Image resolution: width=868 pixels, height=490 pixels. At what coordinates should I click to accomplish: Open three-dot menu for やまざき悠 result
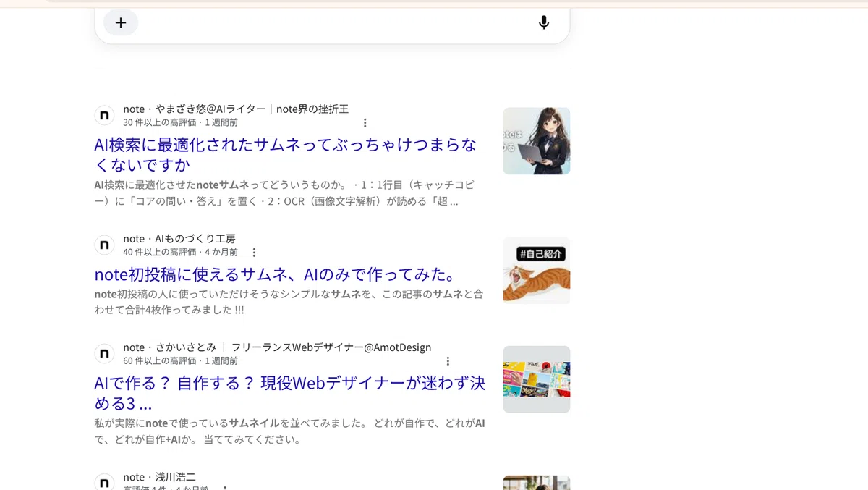point(365,123)
